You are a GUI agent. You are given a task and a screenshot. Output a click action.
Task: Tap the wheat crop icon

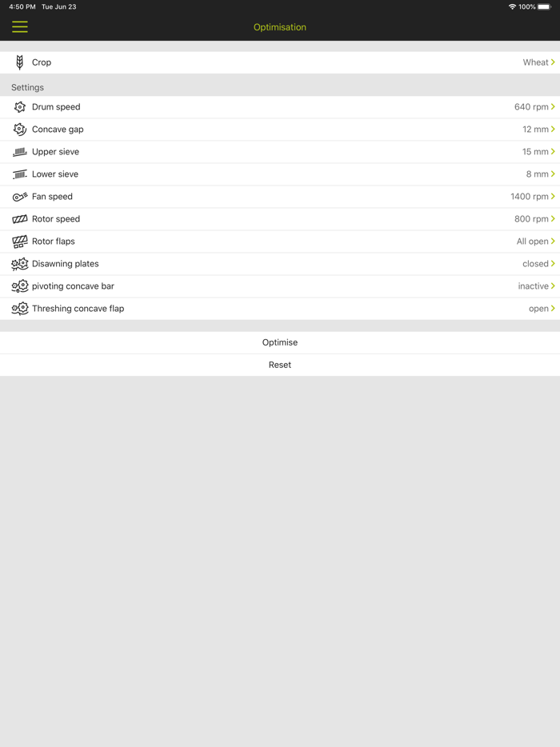pyautogui.click(x=20, y=62)
